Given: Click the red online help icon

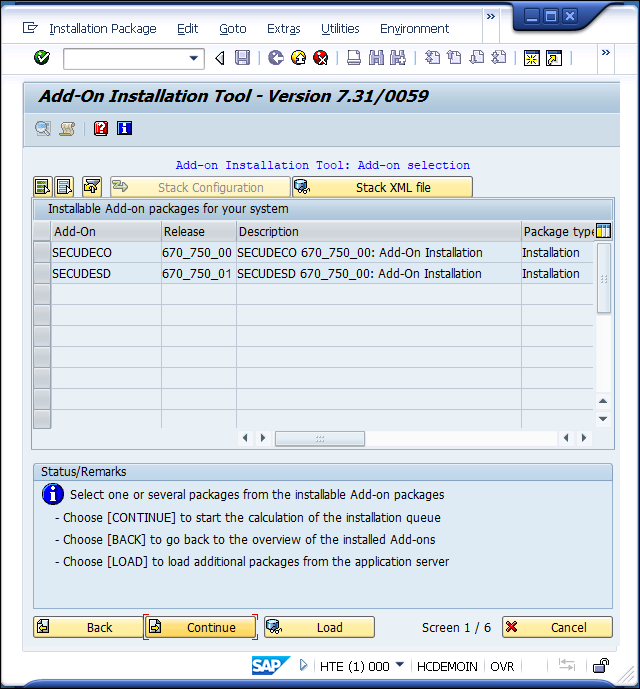Looking at the screenshot, I should 101,128.
